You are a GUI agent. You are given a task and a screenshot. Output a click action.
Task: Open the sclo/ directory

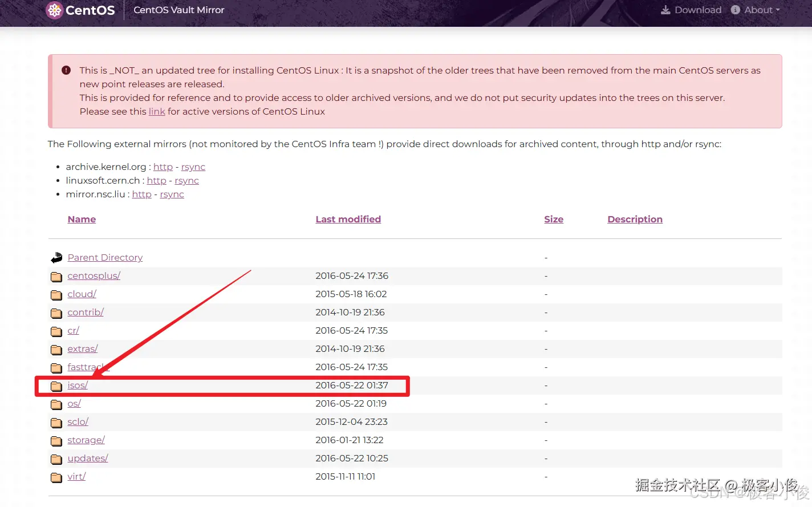[x=78, y=421]
